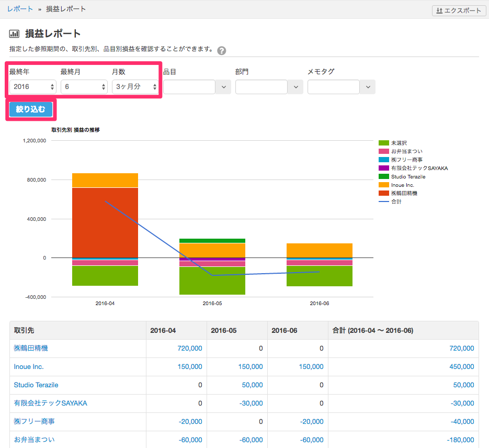
Task: Open the お弁当まつい link in the table
Action: point(35,440)
